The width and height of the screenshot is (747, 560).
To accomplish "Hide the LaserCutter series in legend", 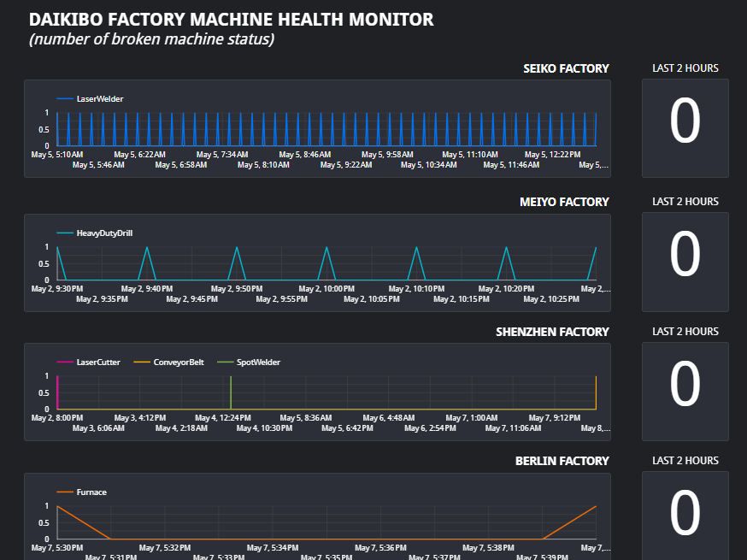I will point(97,363).
